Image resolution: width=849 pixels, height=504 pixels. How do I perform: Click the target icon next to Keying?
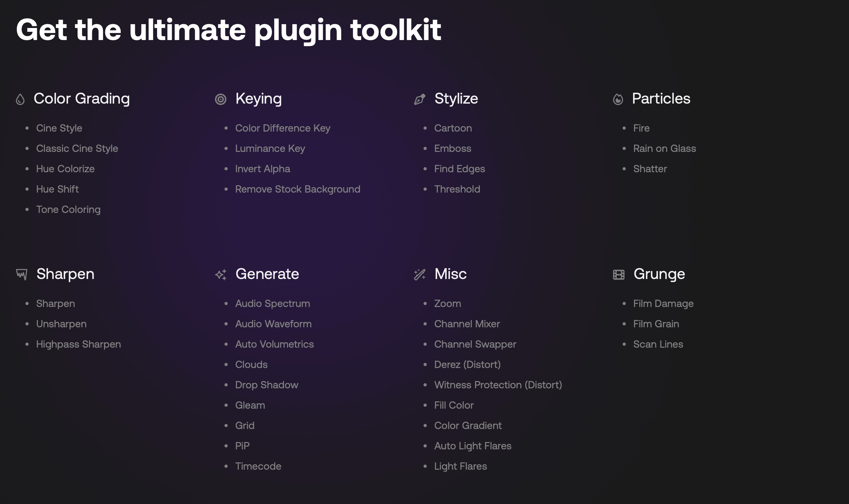point(220,99)
